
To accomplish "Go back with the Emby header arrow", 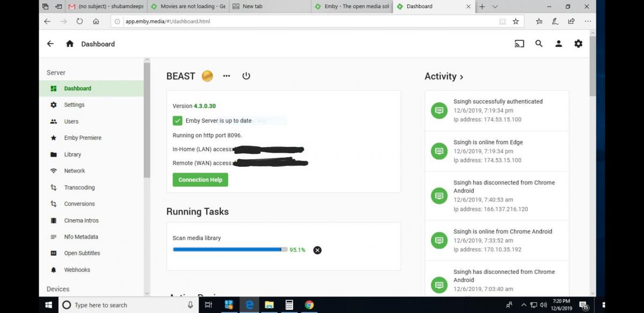I will pos(50,44).
